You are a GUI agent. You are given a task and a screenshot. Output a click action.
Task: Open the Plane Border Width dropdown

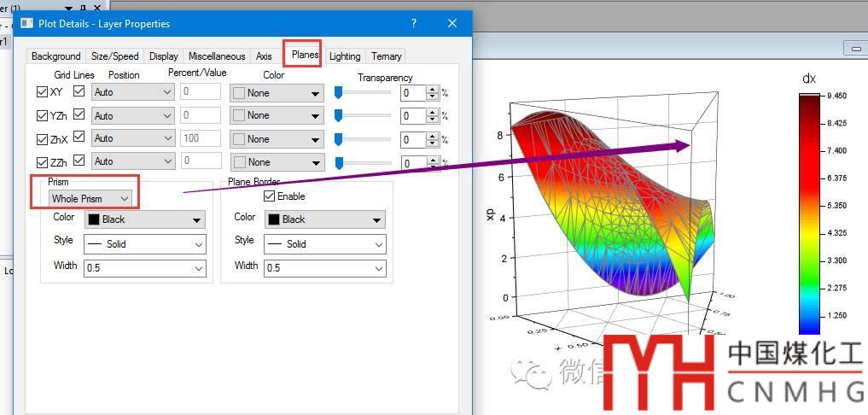point(324,268)
